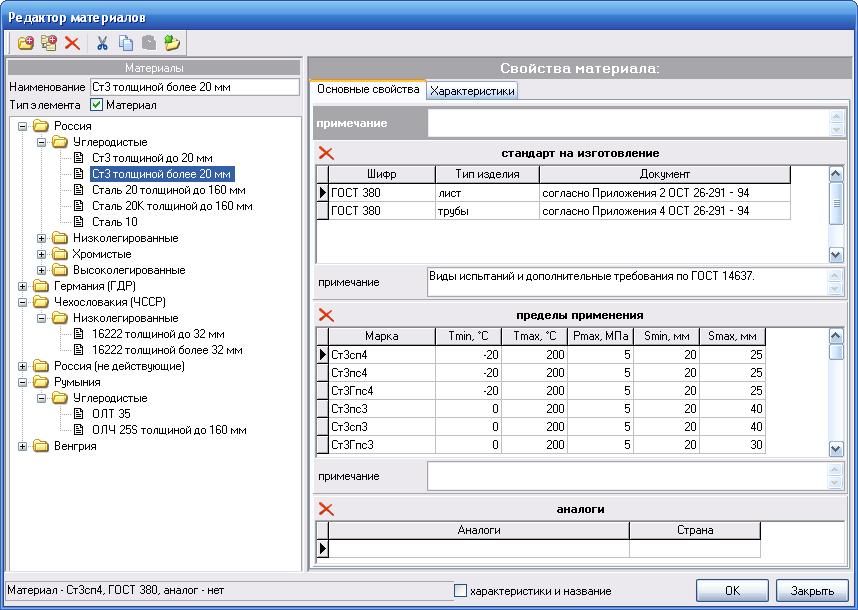Click the add new folder toolbar icon

tap(25, 43)
